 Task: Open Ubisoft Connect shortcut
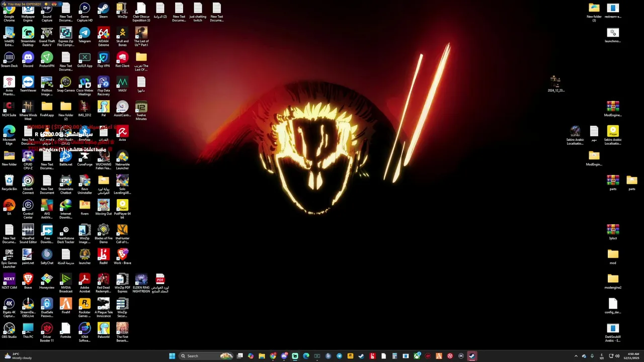(x=28, y=185)
